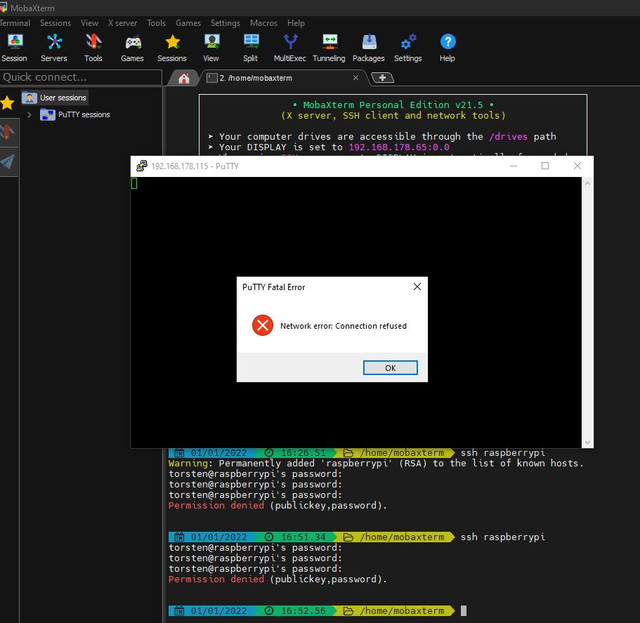The image size is (640, 623).
Task: Open the X server menu
Action: pyautogui.click(x=122, y=23)
